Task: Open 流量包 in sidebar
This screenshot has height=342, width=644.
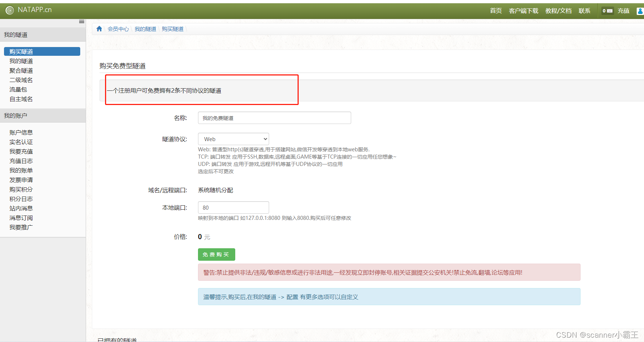Action: (x=18, y=89)
